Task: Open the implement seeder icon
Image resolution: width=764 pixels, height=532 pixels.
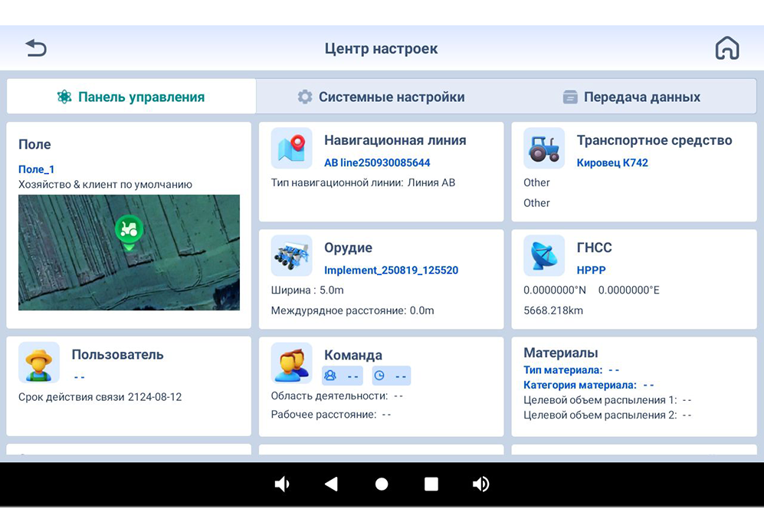Action: point(291,255)
